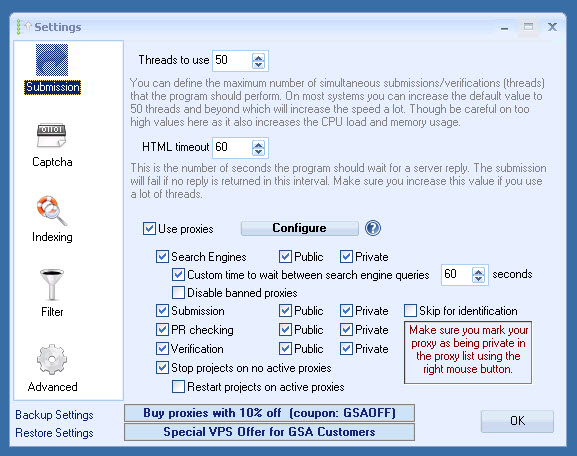Select the Indexing label in sidebar

click(x=52, y=237)
